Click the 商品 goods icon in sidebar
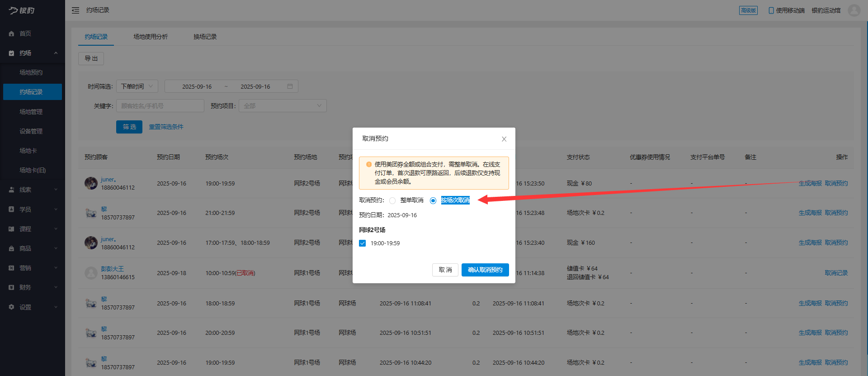The height and width of the screenshot is (376, 868). [12, 249]
